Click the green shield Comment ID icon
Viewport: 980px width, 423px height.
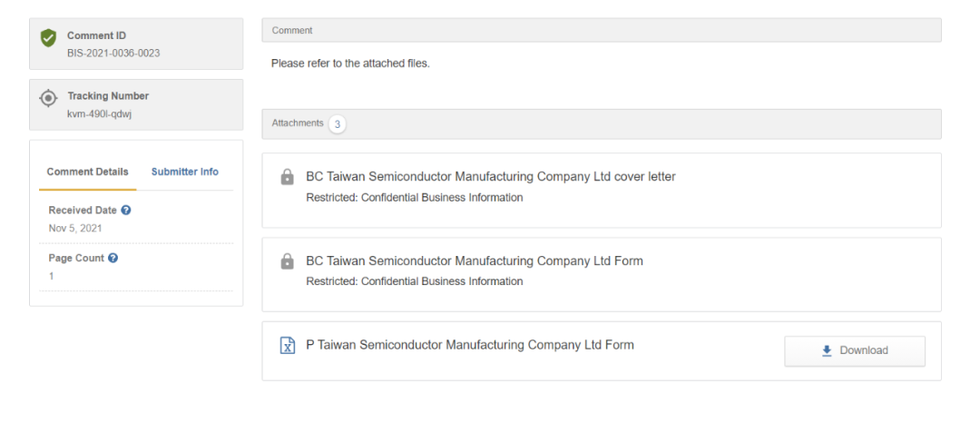48,38
